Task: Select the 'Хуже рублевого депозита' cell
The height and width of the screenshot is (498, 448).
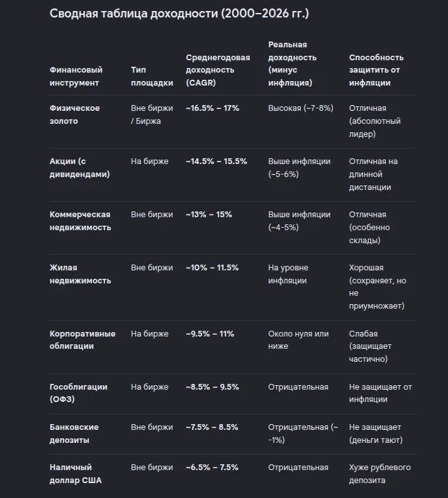Action: click(380, 473)
